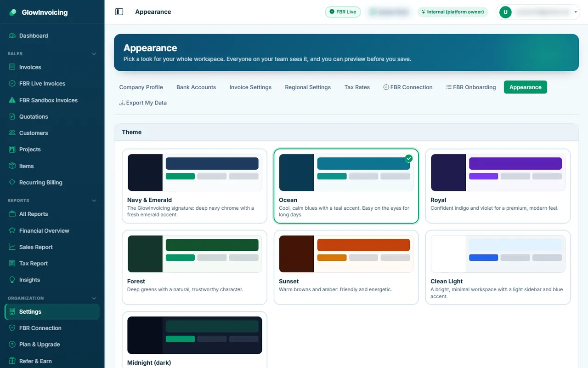The image size is (588, 368).
Task: Open the FBR Onboarding tab
Action: tap(471, 87)
